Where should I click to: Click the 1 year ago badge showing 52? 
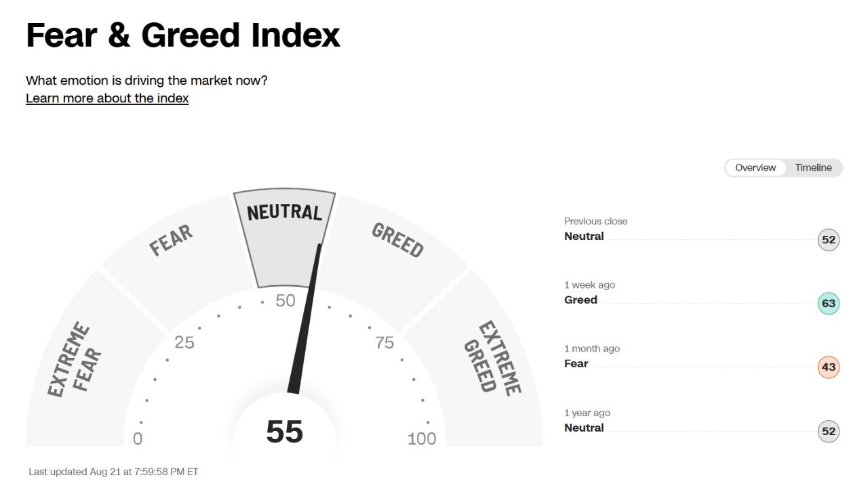coord(829,431)
